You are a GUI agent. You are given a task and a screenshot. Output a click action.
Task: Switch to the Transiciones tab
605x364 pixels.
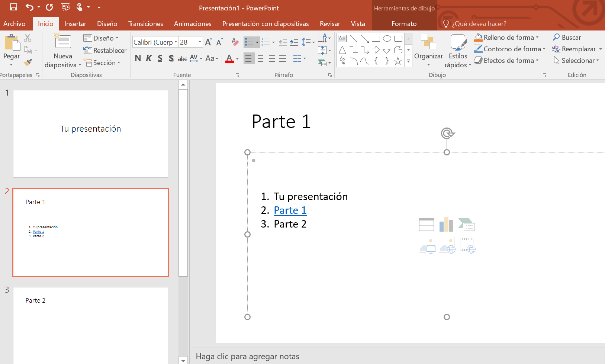click(x=145, y=24)
